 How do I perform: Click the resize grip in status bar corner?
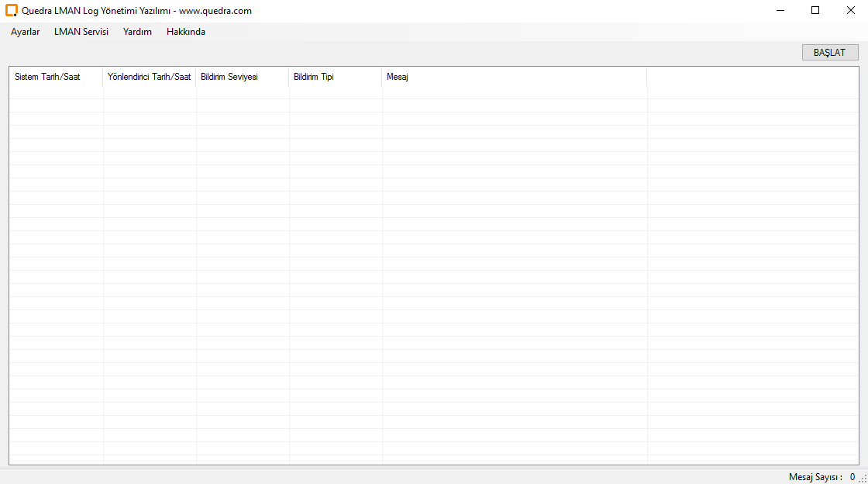click(x=863, y=479)
